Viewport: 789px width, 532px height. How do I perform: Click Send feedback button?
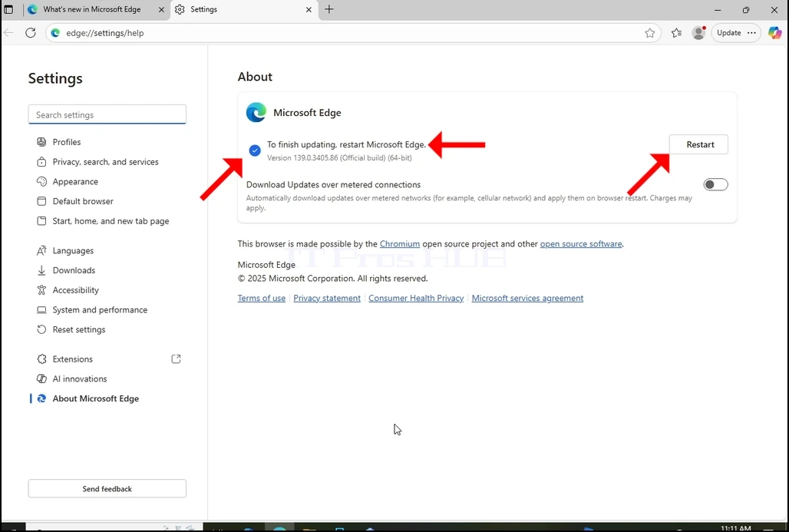click(x=107, y=488)
